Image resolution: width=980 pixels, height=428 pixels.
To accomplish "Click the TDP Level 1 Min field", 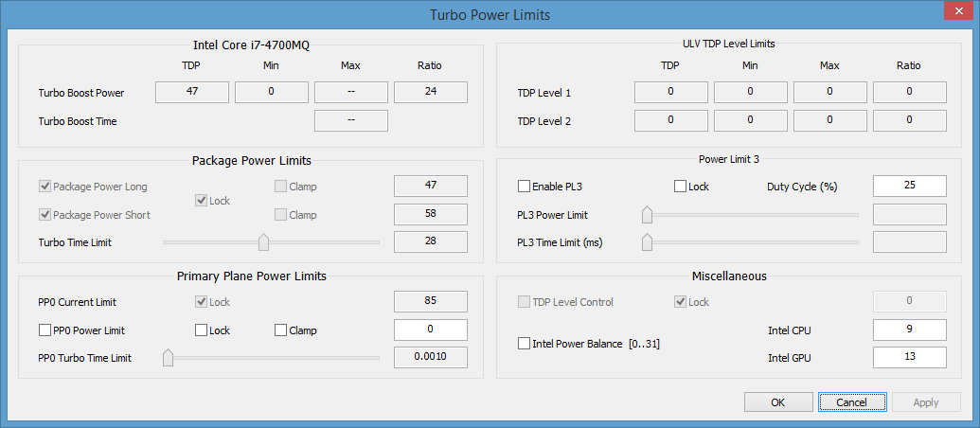I will 751,93.
